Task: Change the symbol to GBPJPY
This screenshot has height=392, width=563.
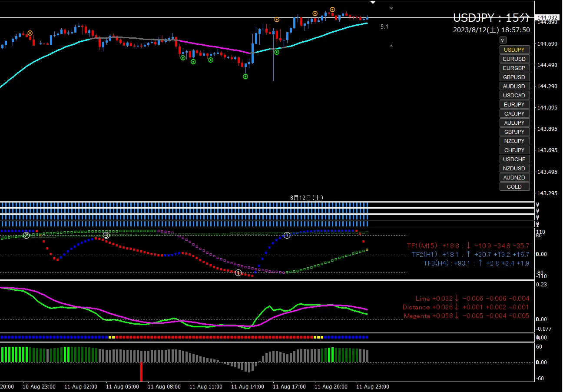Action: 514,132
